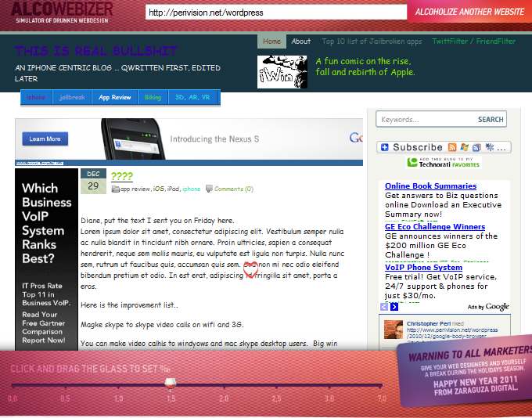Click Alcoholize Another Website button
The height and width of the screenshot is (418, 532).
tap(469, 12)
